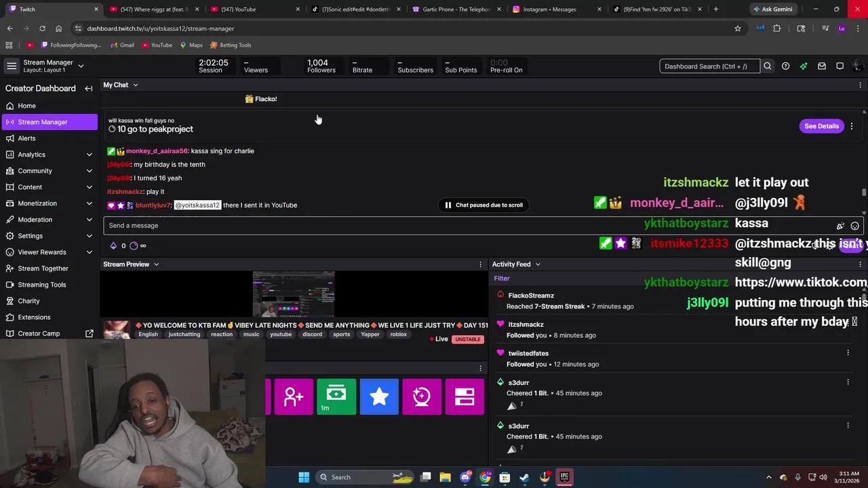
Task: Open the Layout 1 dropdown arrow
Action: click(81, 66)
